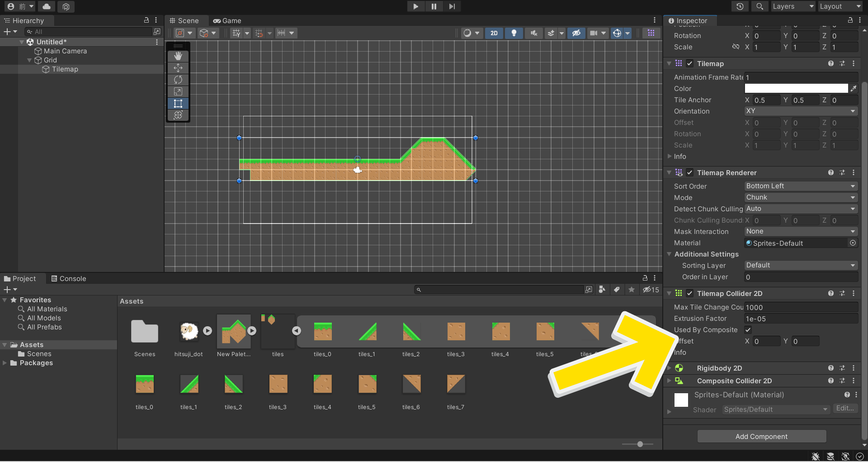868x462 pixels.
Task: Toggle 2D scene view mode
Action: click(494, 33)
